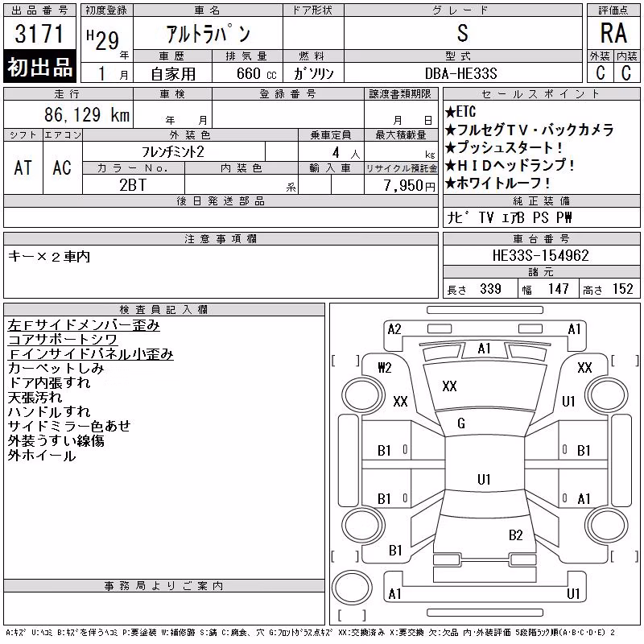
Task: Click the G mark on windshield
Action: click(461, 423)
